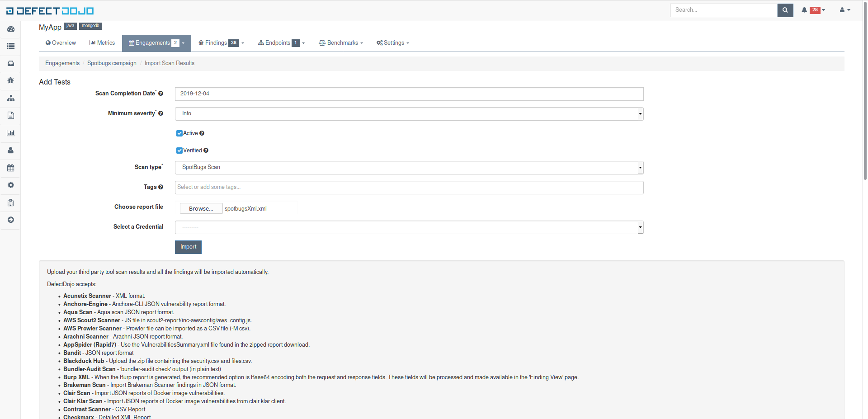Open the Scan type dropdown
This screenshot has height=419, width=868.
[x=409, y=168]
